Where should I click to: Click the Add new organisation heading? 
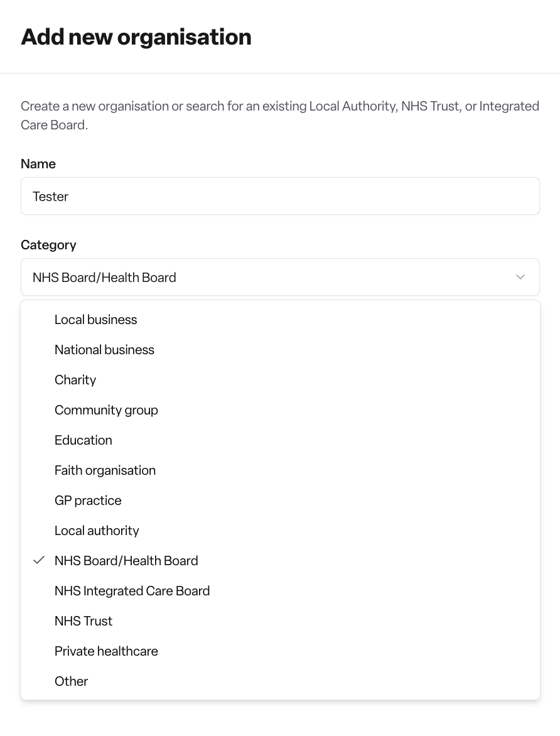coord(136,37)
